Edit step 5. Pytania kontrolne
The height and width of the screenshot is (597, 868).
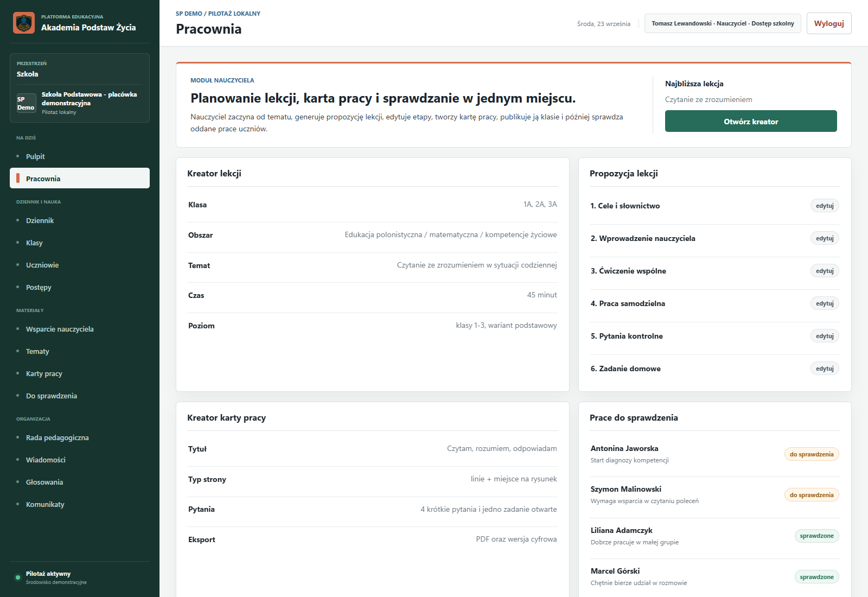pos(825,336)
